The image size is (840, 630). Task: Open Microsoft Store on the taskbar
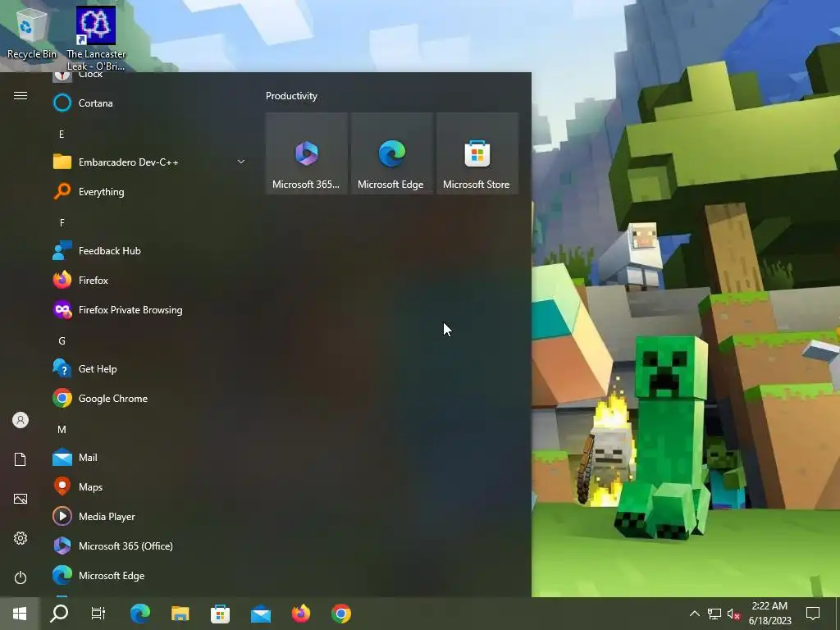pos(220,614)
